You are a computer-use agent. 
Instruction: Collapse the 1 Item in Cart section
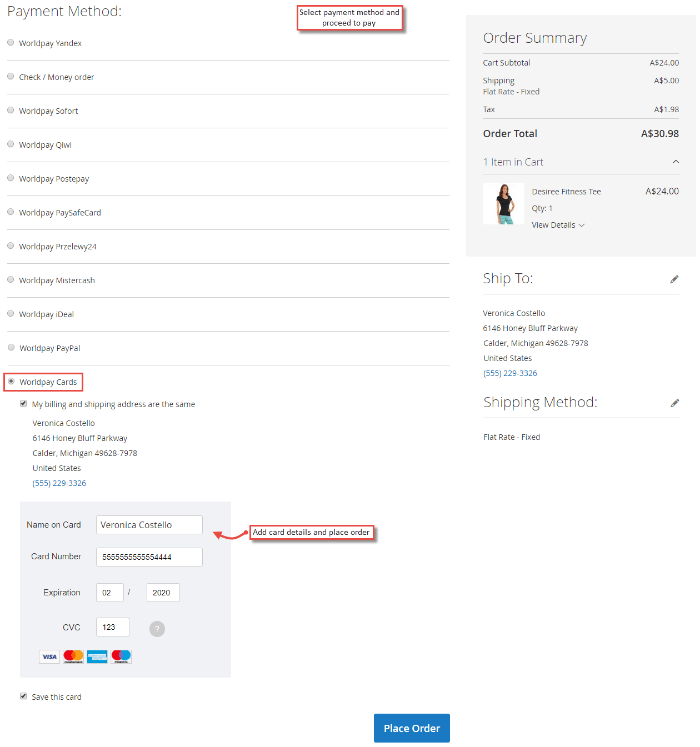[676, 162]
